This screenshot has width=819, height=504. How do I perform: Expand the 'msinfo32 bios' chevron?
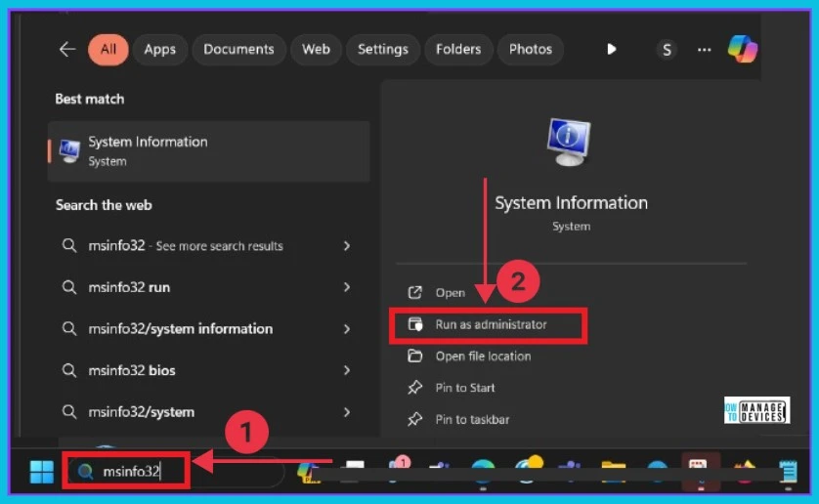(x=347, y=370)
